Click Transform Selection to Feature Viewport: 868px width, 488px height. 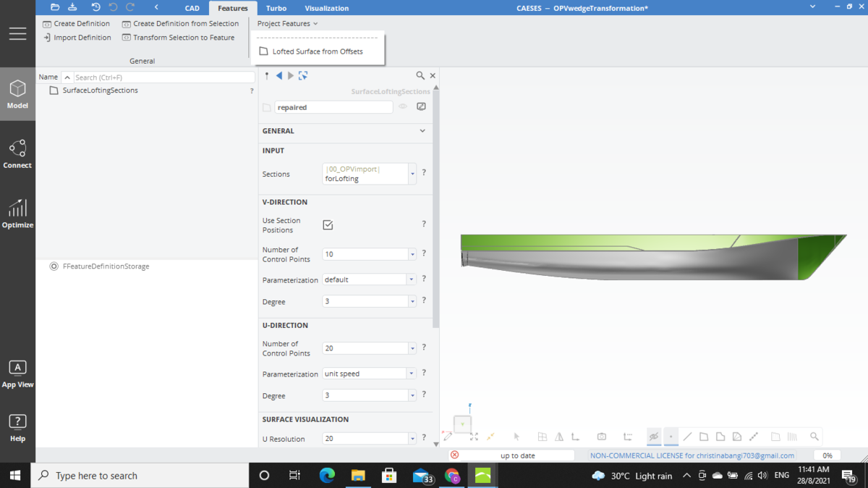point(178,38)
